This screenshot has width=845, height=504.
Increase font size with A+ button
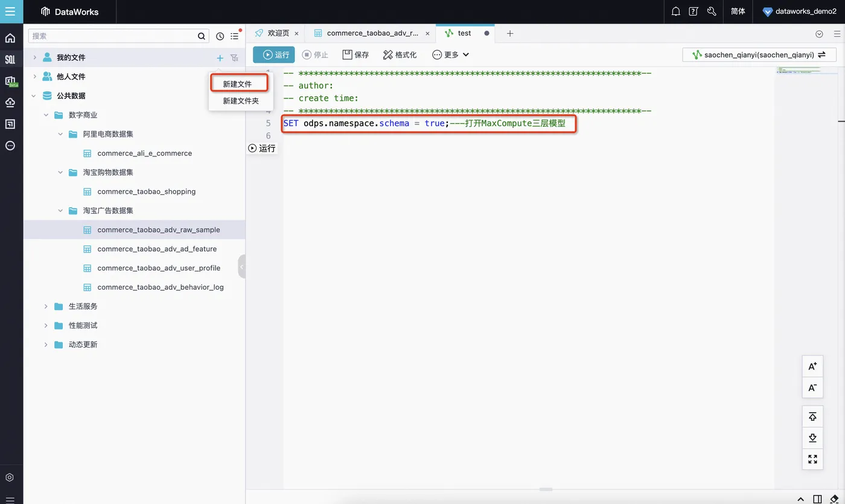pos(812,366)
